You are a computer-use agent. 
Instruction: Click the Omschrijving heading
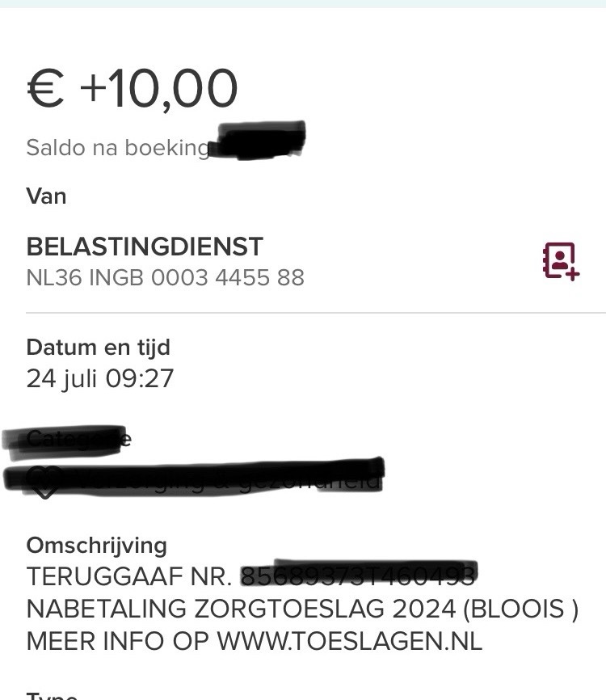(96, 546)
